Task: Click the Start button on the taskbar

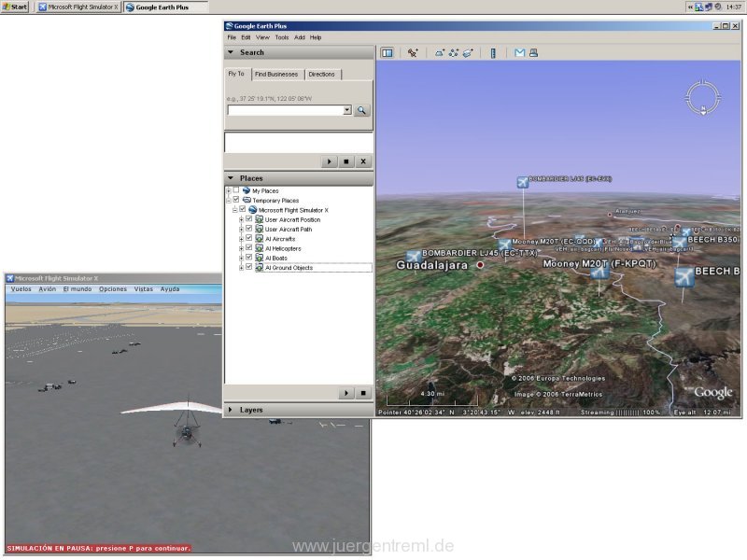Action: click(x=15, y=7)
